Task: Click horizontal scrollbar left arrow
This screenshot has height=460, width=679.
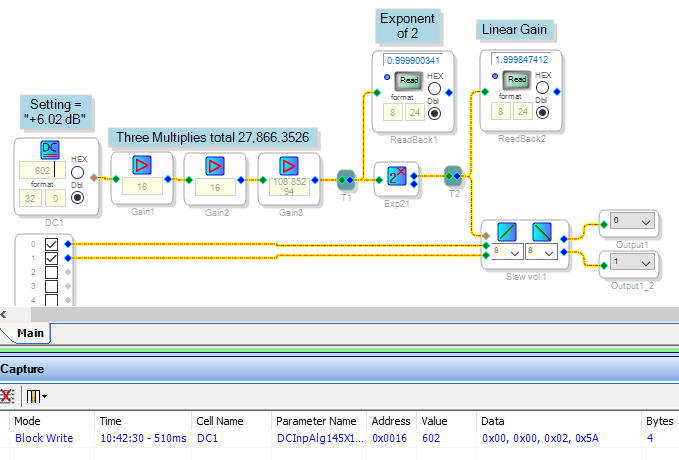Action: pyautogui.click(x=3, y=314)
